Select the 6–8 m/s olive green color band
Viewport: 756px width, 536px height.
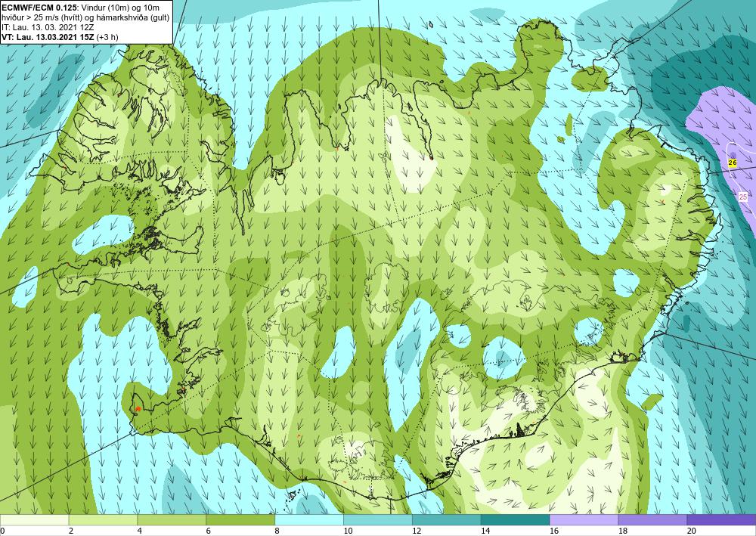click(x=240, y=520)
